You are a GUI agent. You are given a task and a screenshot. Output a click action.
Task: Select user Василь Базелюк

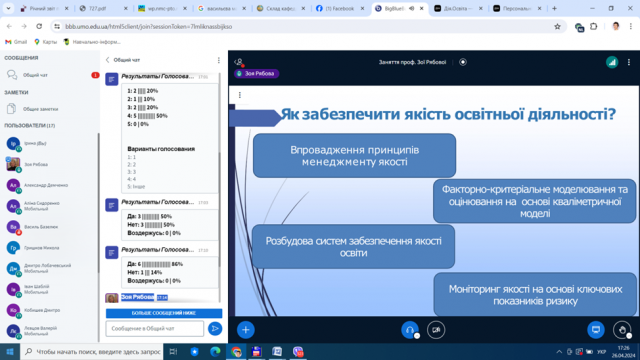tap(49, 227)
